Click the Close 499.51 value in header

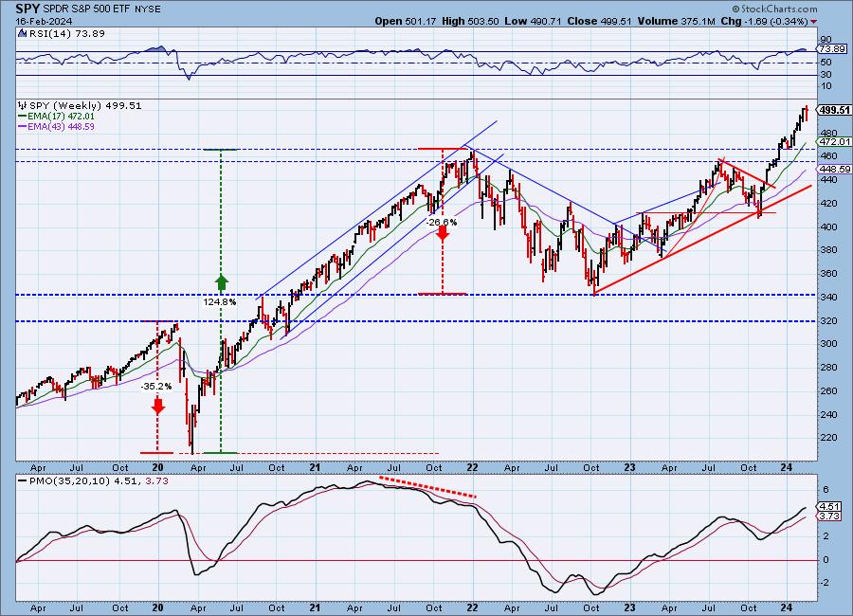(600, 21)
